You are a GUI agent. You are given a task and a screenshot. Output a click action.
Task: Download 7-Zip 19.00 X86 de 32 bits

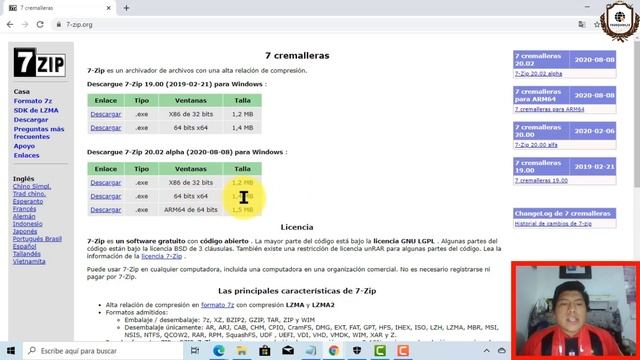pos(106,114)
